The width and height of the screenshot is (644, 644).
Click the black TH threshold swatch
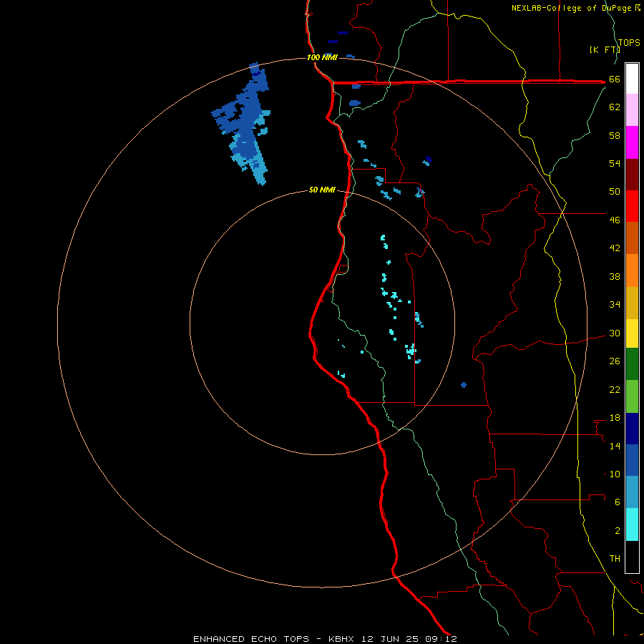coord(632,557)
